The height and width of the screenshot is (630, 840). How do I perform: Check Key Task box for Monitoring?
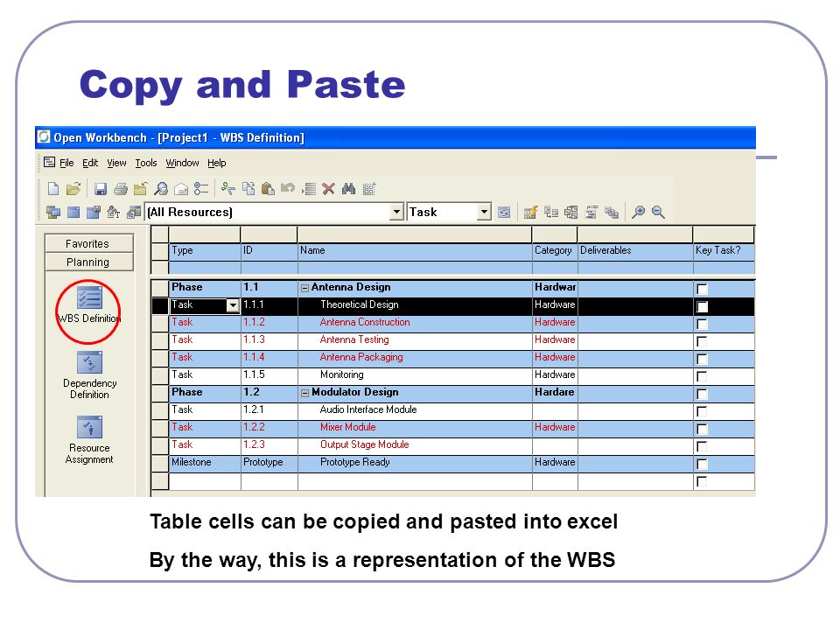tap(702, 376)
